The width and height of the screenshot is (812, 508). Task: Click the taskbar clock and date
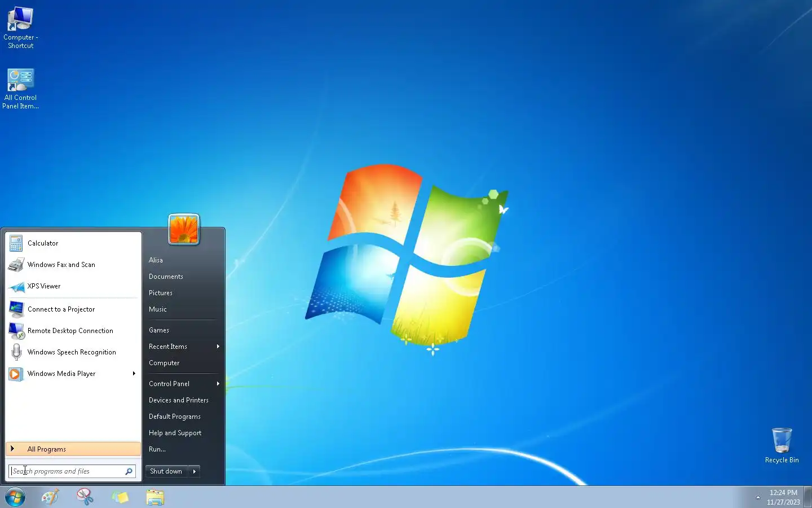point(783,497)
